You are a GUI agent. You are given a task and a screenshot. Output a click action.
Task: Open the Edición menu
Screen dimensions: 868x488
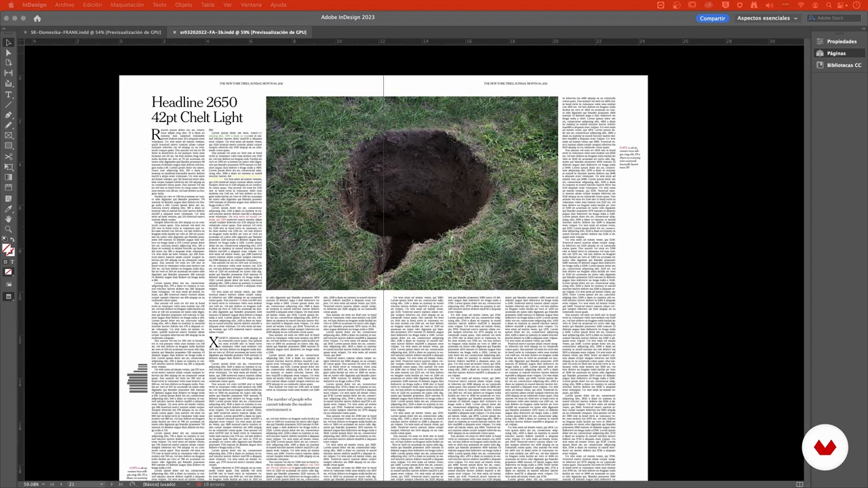pos(92,5)
